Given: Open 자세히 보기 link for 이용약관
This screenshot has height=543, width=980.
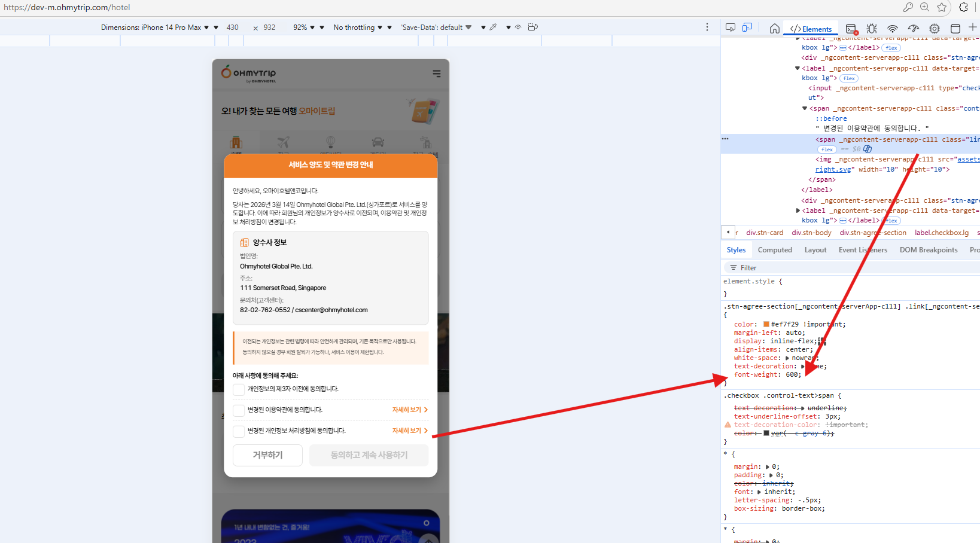Looking at the screenshot, I should (410, 410).
